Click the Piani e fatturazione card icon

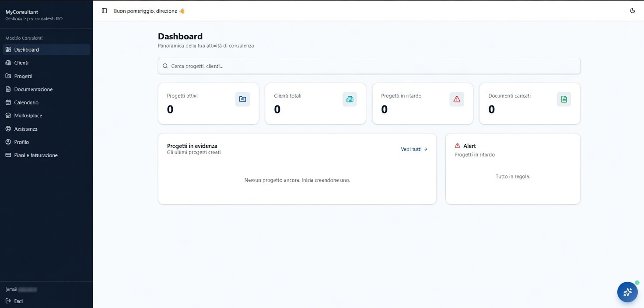8,155
